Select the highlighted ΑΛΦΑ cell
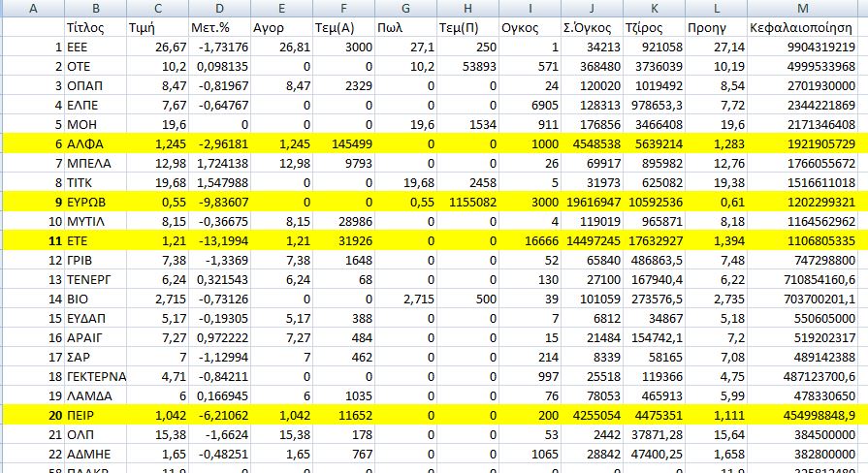This screenshot has width=868, height=473. point(96,143)
